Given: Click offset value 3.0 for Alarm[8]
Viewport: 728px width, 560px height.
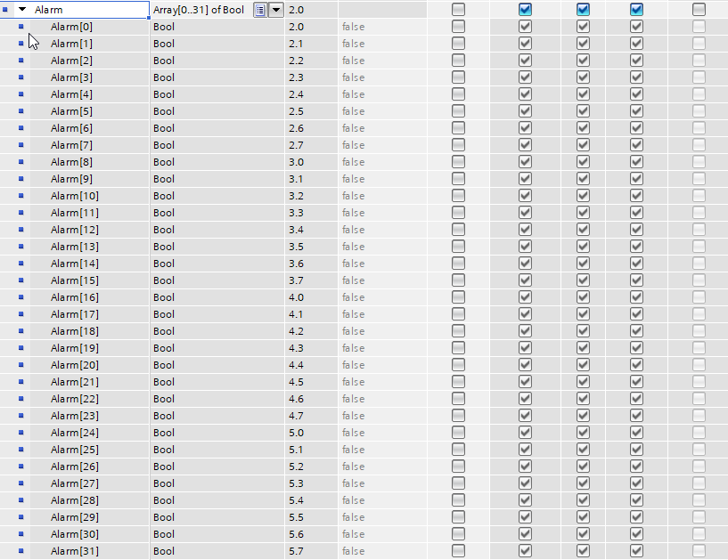Looking at the screenshot, I should [x=296, y=162].
